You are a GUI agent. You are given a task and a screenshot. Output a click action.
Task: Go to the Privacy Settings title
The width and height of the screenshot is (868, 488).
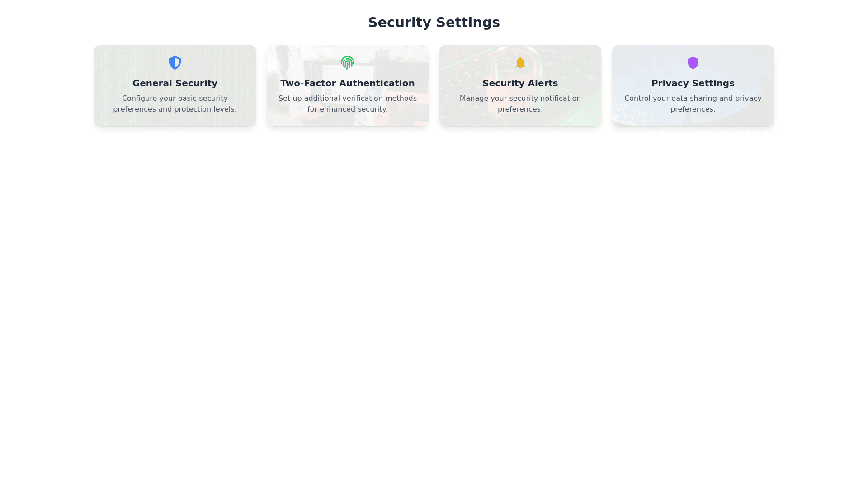[693, 83]
